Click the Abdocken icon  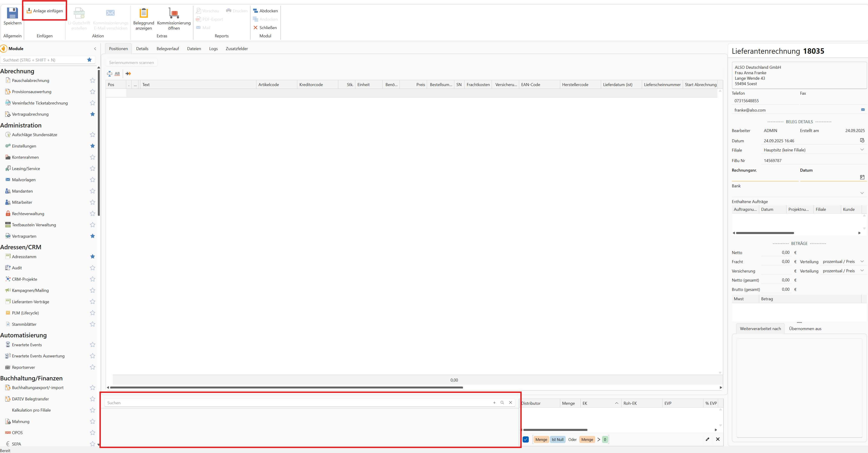[256, 11]
